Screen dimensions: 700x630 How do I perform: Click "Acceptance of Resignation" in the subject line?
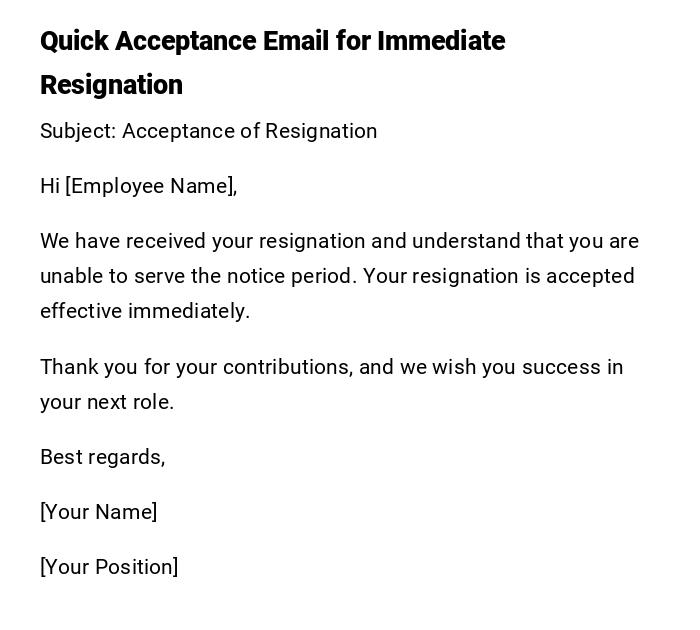pos(249,131)
